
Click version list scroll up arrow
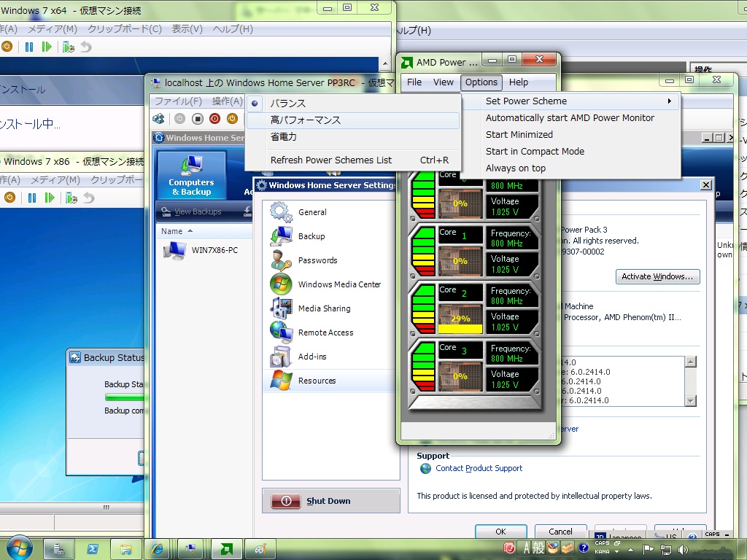click(x=690, y=362)
